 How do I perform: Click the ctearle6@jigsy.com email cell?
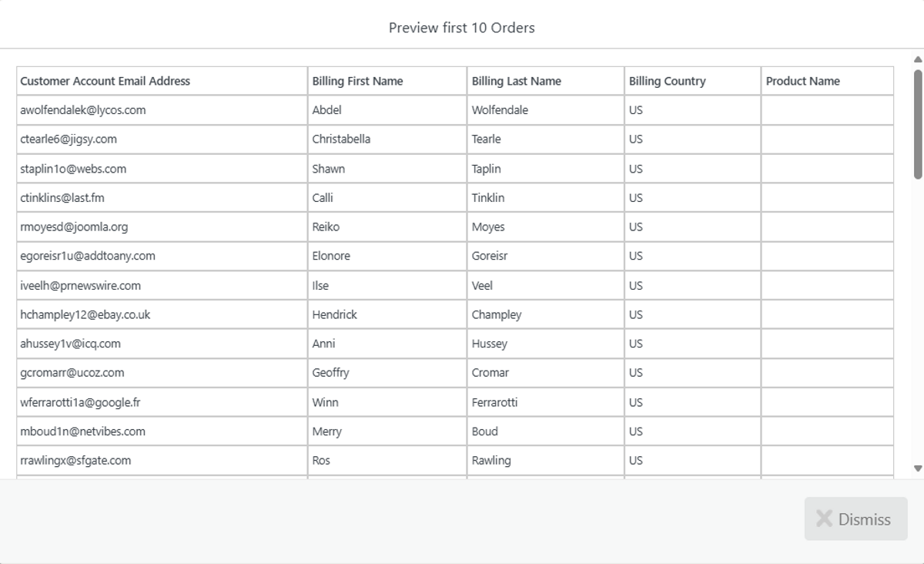[69, 139]
